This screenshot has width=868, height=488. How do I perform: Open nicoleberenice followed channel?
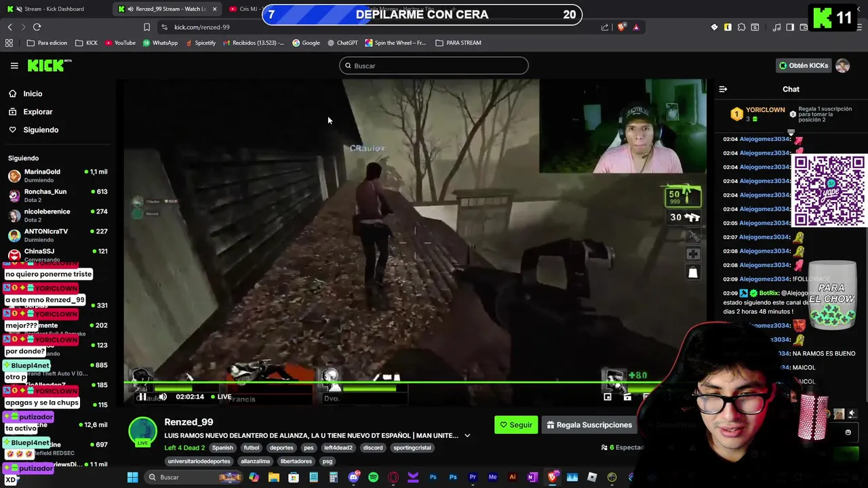[58, 215]
